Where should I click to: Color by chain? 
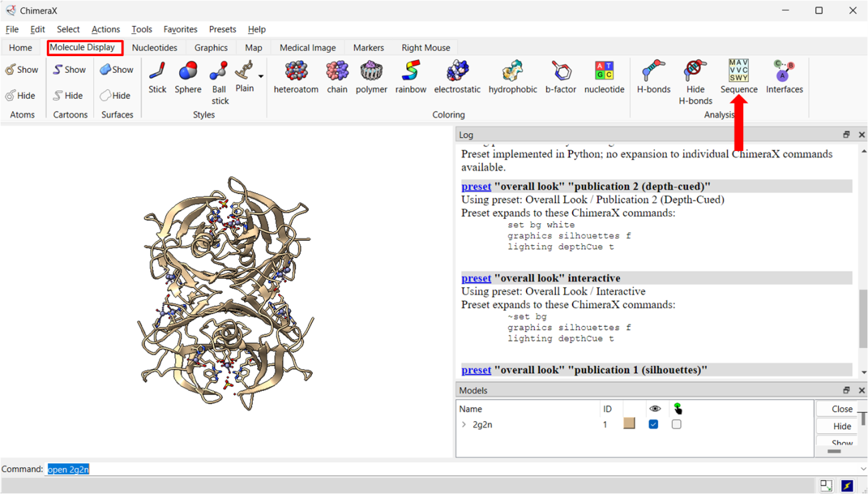(x=337, y=78)
